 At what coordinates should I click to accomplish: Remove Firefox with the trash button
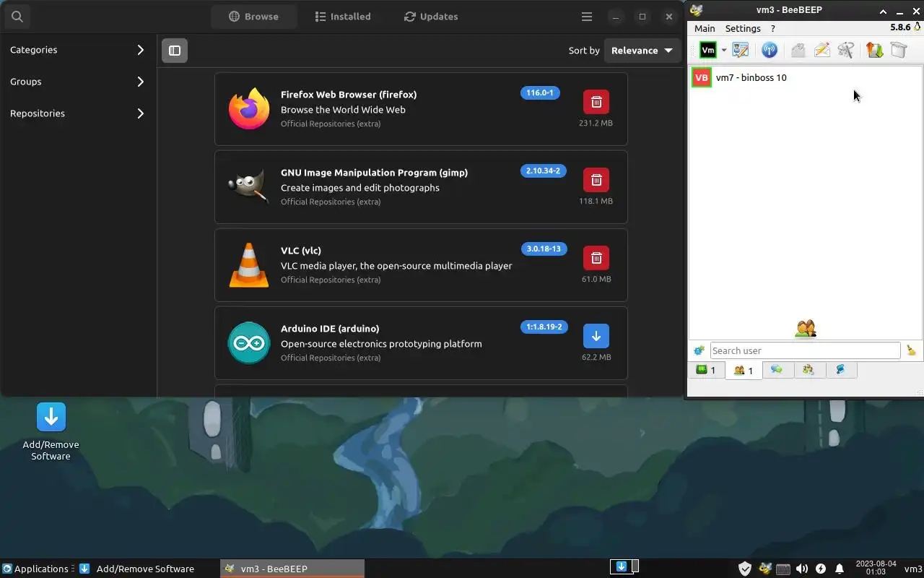596,102
